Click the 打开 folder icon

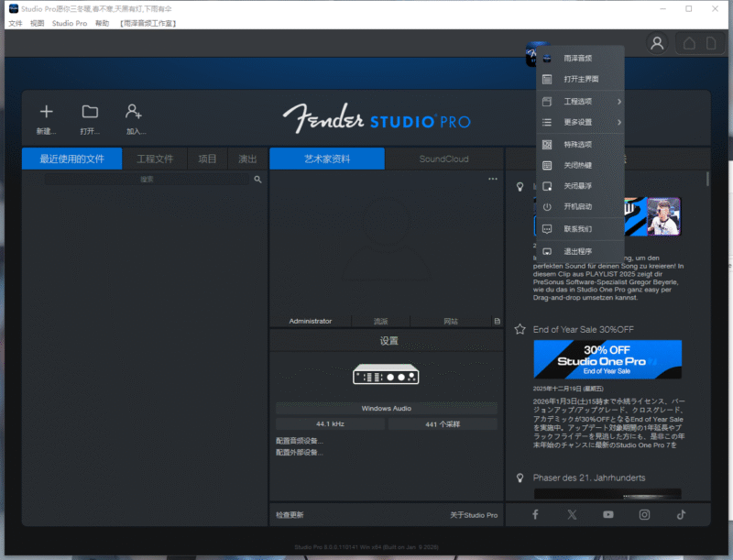[x=89, y=113]
